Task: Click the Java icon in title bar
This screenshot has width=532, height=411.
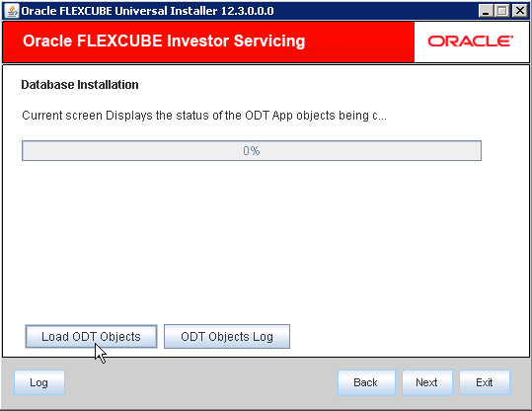Action: pyautogui.click(x=12, y=11)
